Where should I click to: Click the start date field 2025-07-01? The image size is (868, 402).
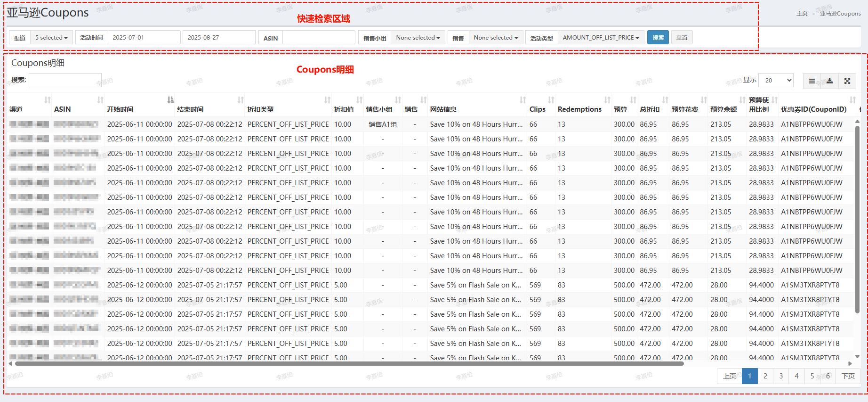(x=144, y=38)
